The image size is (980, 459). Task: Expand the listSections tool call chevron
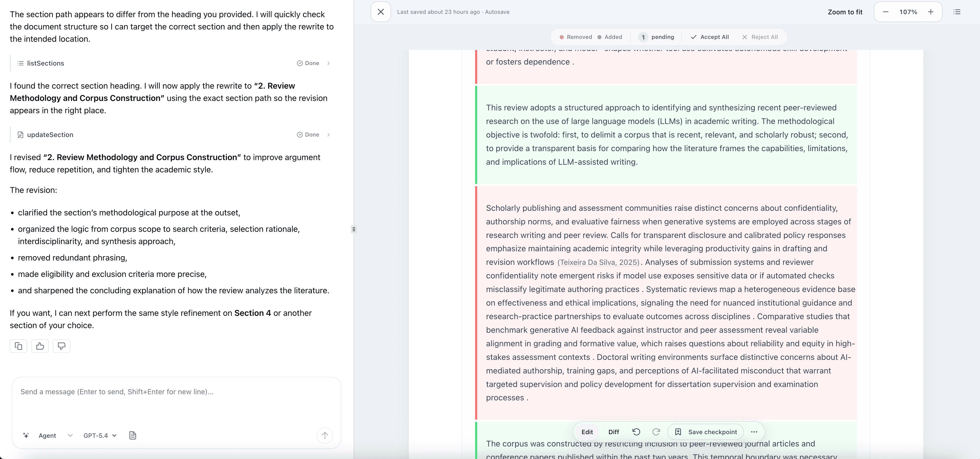(x=328, y=63)
